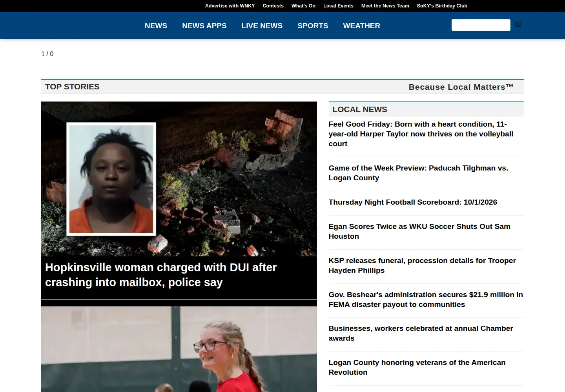This screenshot has height=392, width=565.
Task: Go to LIVE NEWS section
Action: (262, 26)
